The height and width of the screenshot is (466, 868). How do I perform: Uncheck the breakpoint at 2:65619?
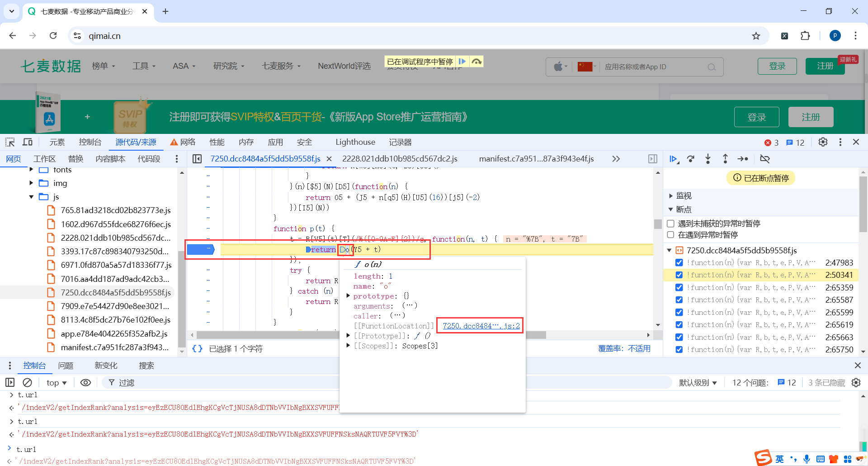pyautogui.click(x=679, y=325)
